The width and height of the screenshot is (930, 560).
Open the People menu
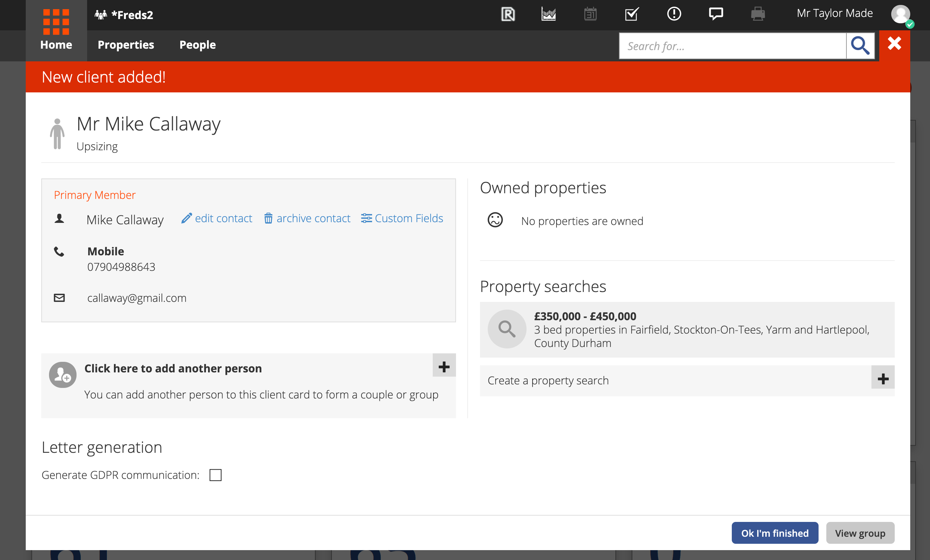point(198,45)
